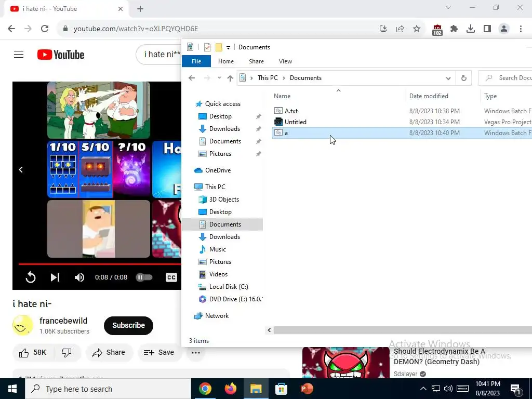
Task: Like the video with 58K likes
Action: point(33,353)
